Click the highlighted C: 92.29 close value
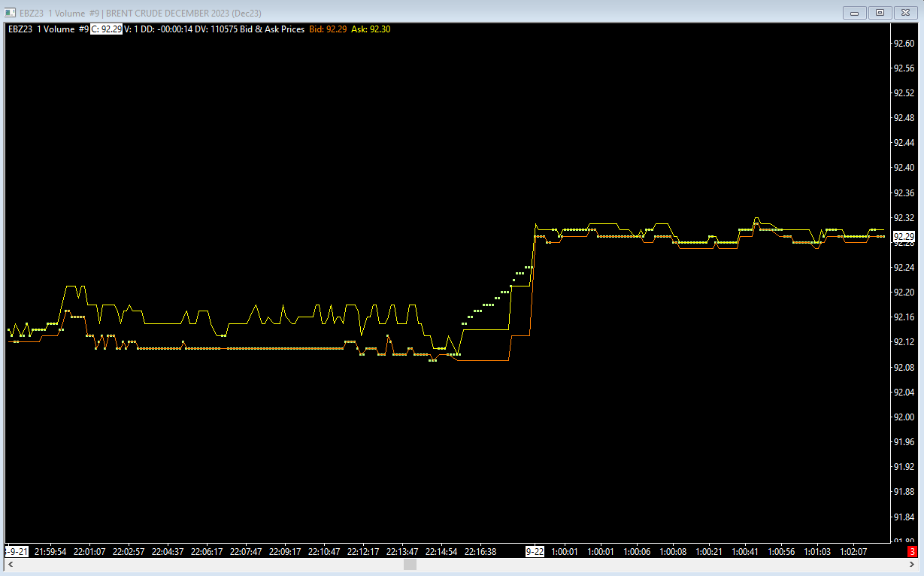The image size is (924, 576). (x=107, y=29)
